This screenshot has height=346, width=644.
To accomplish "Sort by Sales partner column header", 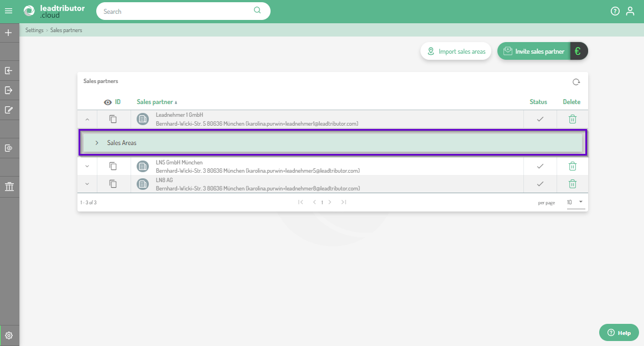I will point(154,102).
